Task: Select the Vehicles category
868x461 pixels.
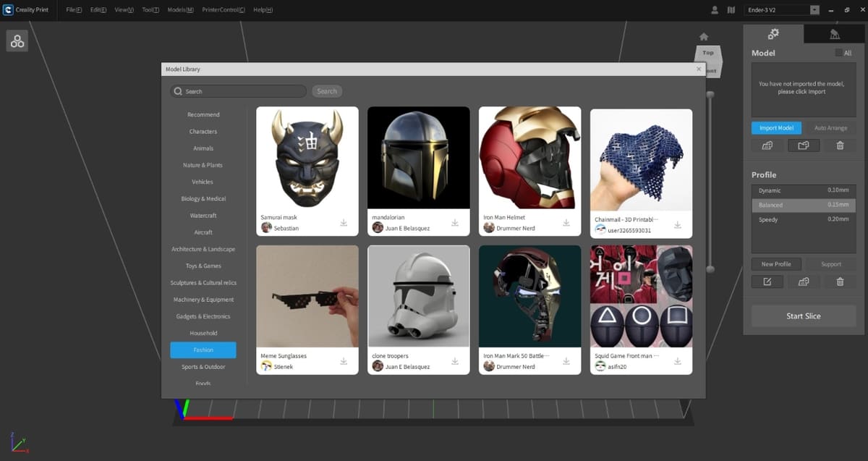Action: 203,182
